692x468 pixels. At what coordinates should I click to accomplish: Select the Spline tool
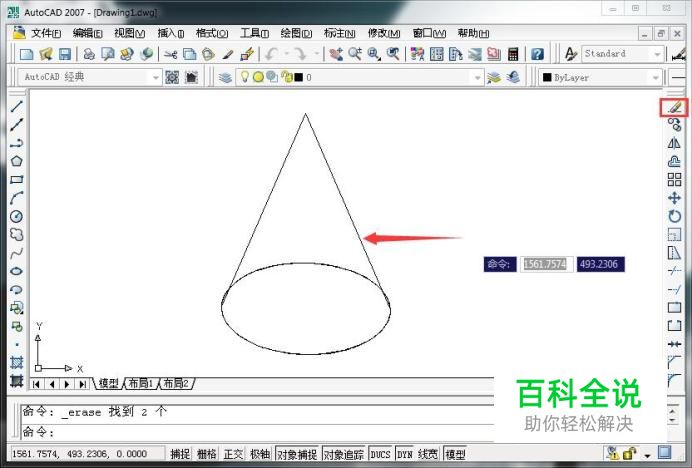[x=17, y=253]
